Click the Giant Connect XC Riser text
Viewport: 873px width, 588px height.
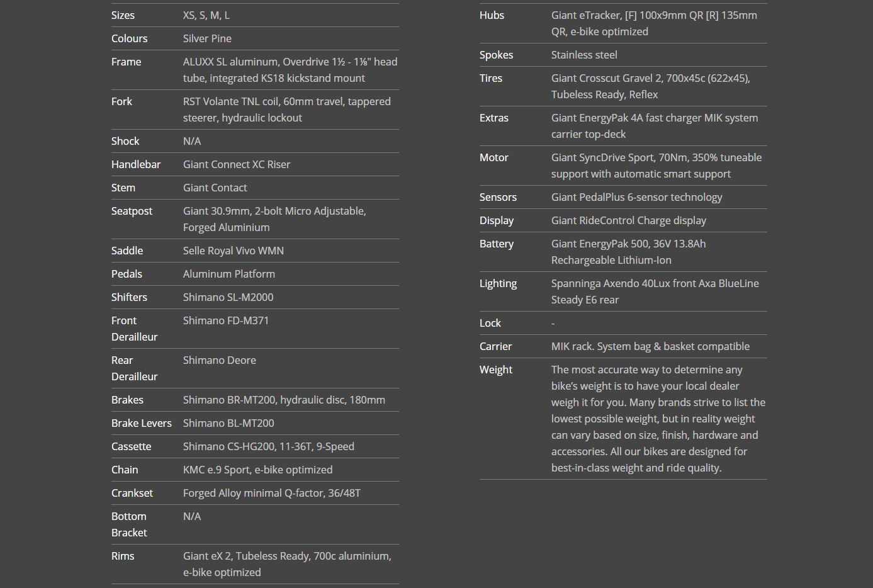[237, 164]
